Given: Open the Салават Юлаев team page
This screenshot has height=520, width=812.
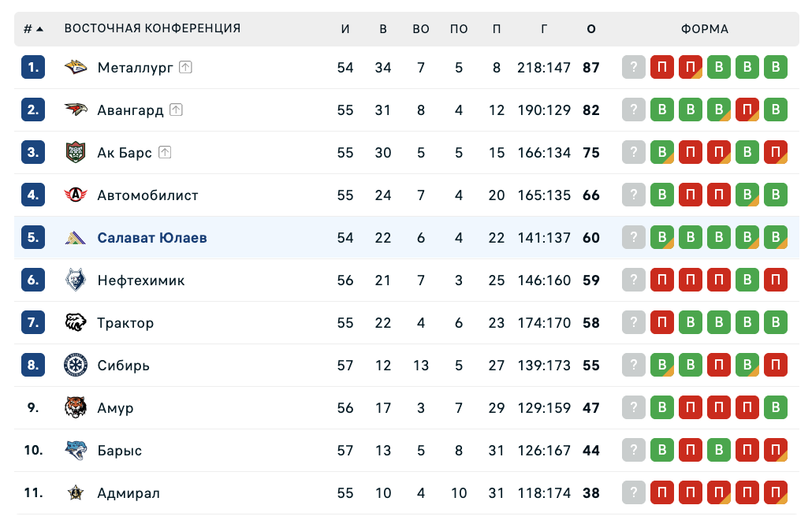Looking at the screenshot, I should click(x=152, y=238).
